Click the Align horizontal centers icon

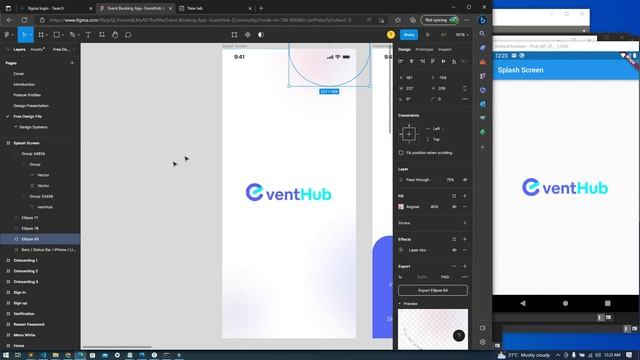(x=411, y=61)
